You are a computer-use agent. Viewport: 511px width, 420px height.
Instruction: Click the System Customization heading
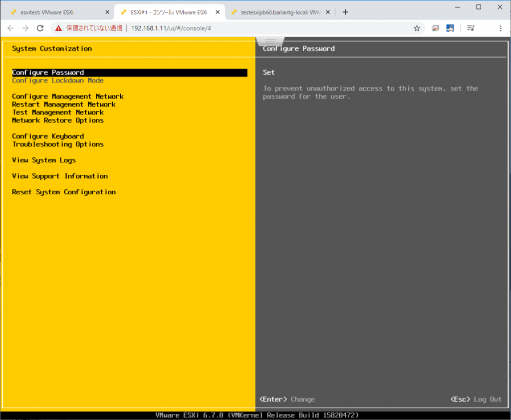click(52, 48)
